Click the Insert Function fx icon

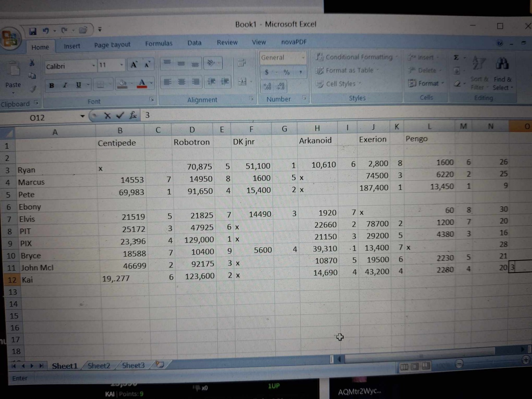point(133,115)
